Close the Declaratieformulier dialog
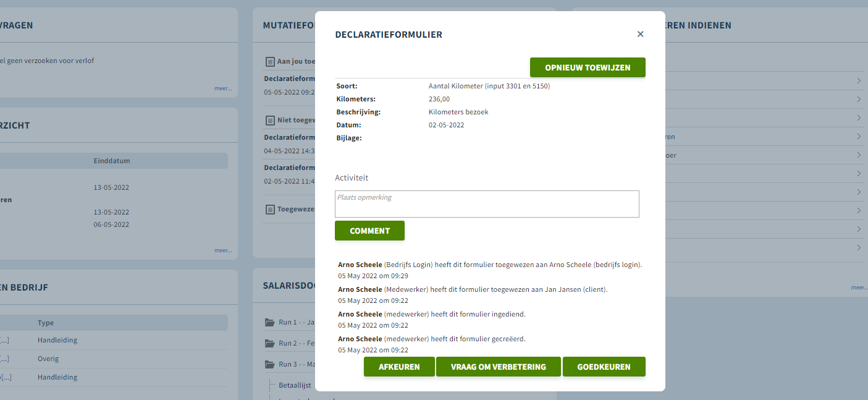This screenshot has width=868, height=400. tap(640, 34)
